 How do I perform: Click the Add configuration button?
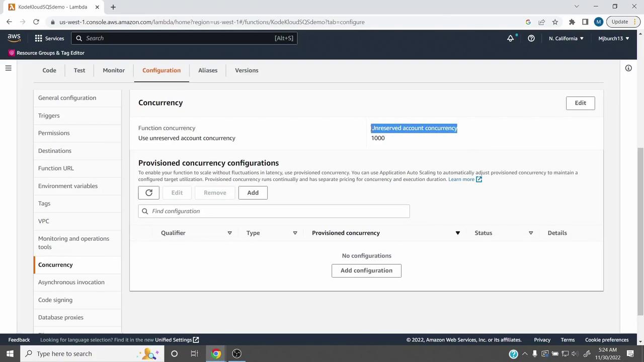click(x=366, y=270)
